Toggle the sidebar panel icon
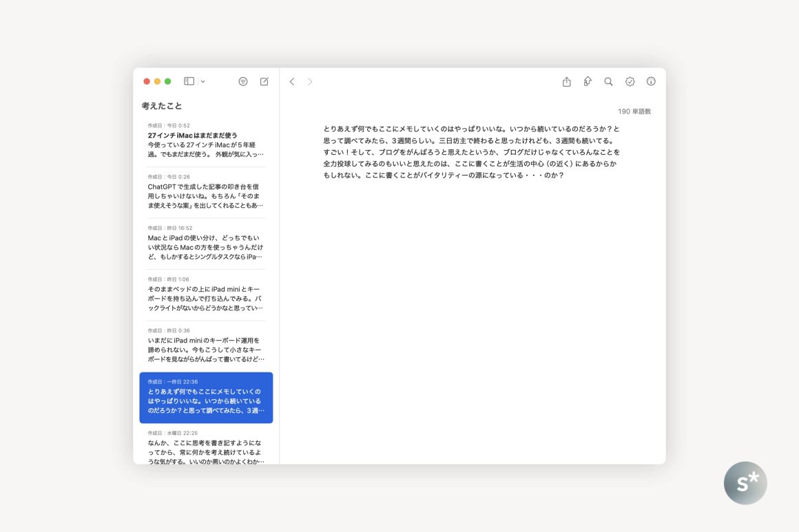799x532 pixels. [189, 81]
